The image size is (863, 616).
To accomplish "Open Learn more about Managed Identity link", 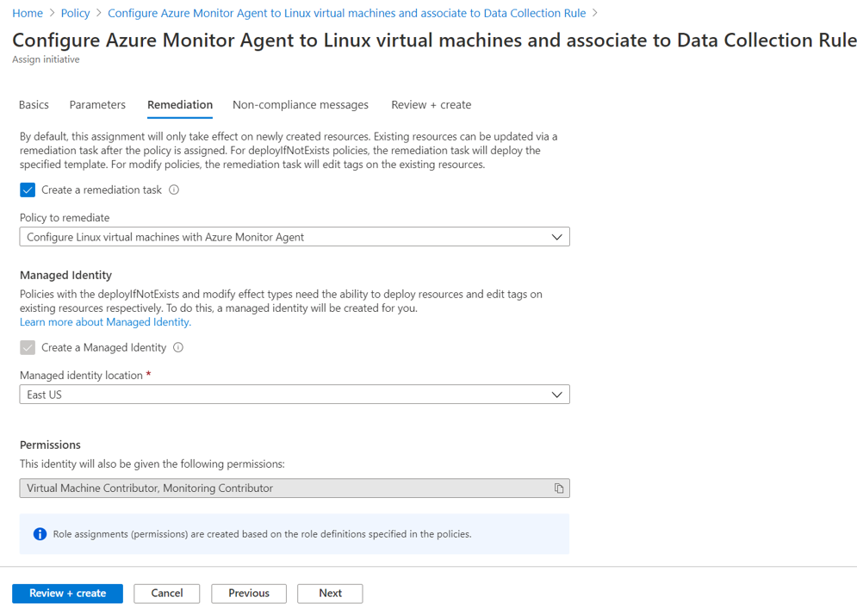I will pos(105,322).
